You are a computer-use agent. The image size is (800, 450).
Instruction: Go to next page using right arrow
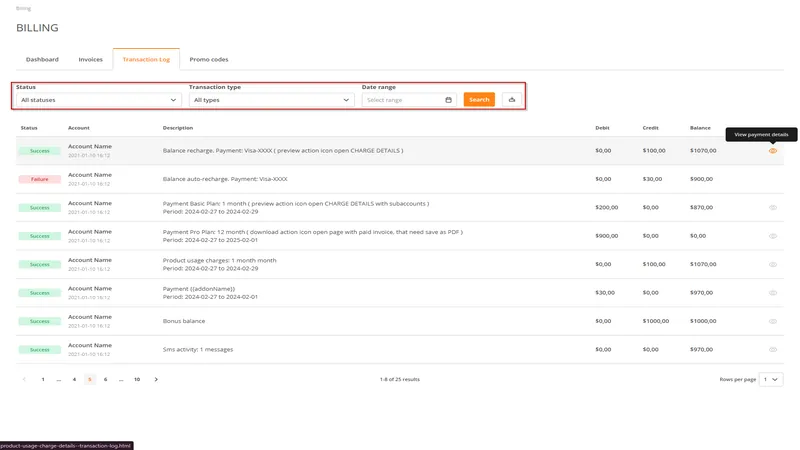click(156, 380)
